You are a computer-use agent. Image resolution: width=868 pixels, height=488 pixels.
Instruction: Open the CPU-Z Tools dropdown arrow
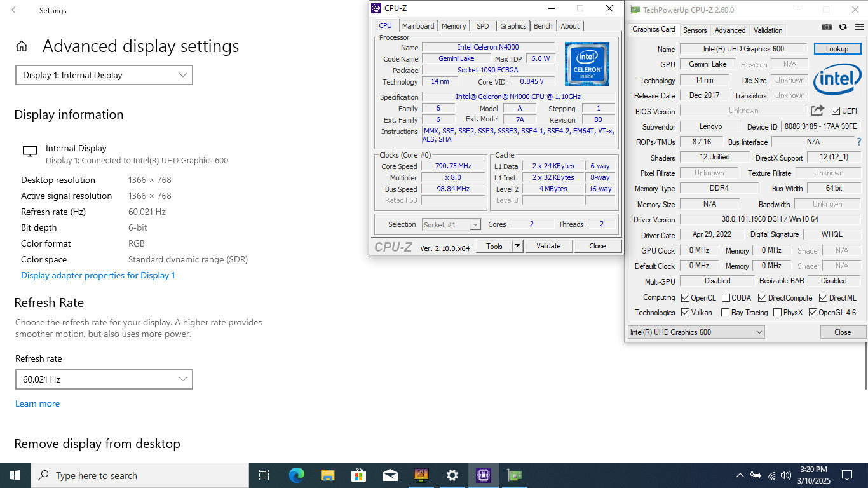[x=518, y=246]
